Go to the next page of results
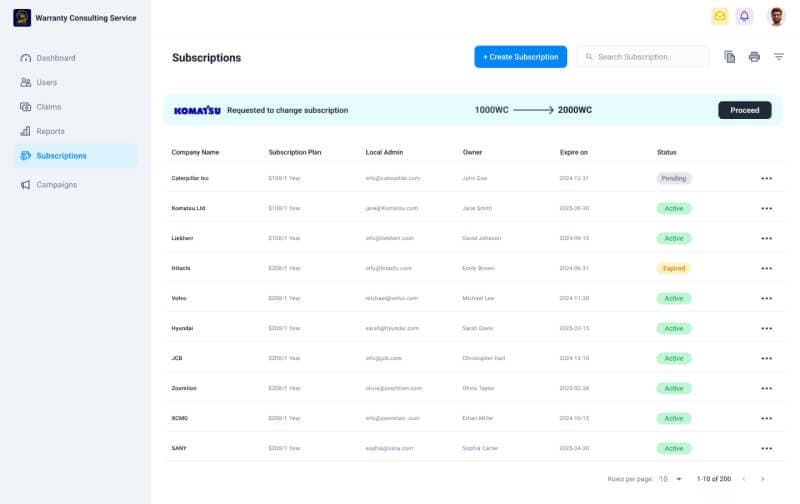The width and height of the screenshot is (800, 504). (x=763, y=479)
